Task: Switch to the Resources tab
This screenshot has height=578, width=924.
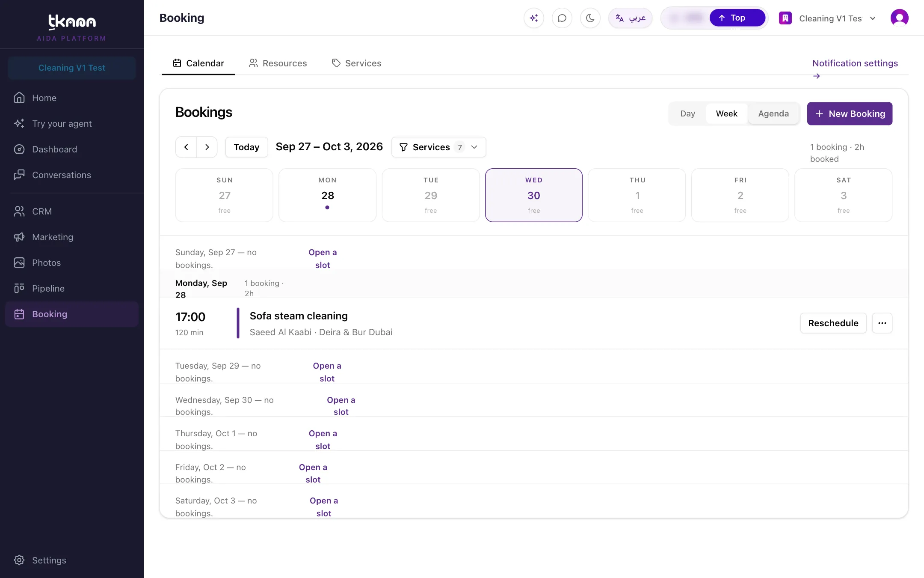Action: [278, 63]
